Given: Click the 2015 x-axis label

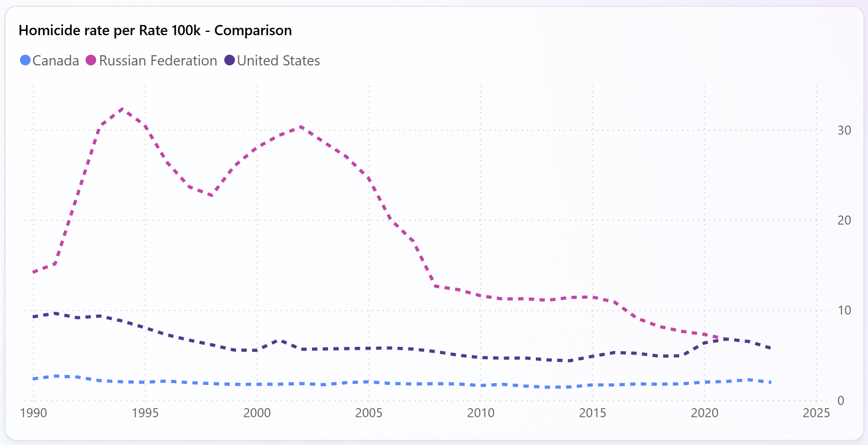Looking at the screenshot, I should coord(592,413).
